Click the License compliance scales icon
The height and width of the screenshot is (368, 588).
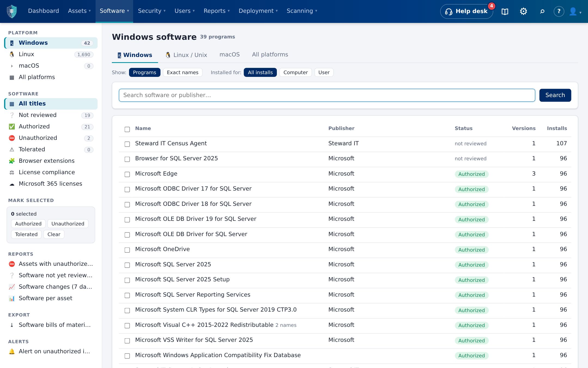click(12, 172)
